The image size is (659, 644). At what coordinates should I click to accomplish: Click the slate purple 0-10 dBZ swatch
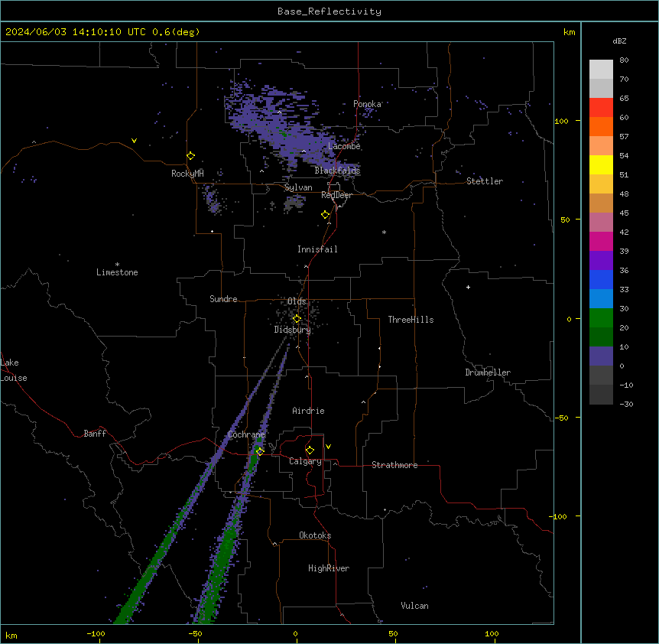[x=601, y=356]
